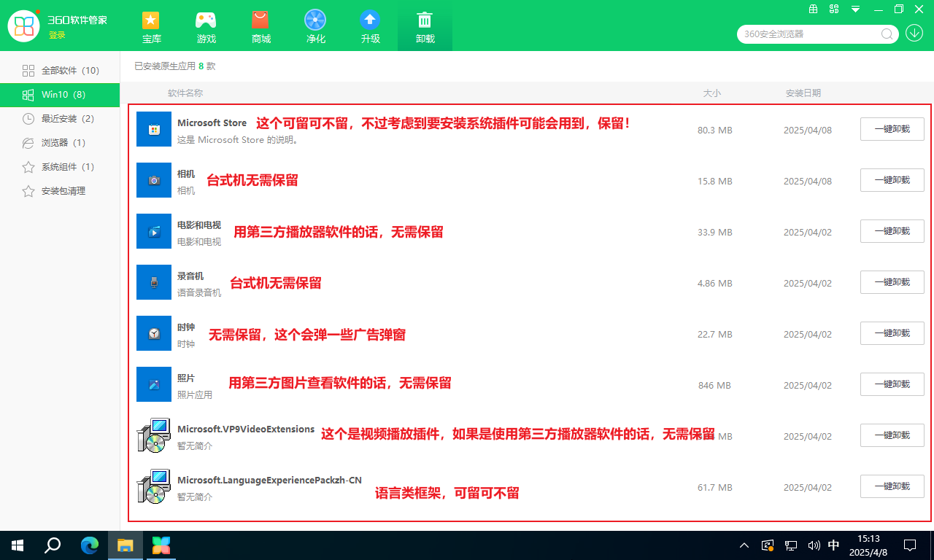Open the gift box icon in title bar

coord(814,9)
